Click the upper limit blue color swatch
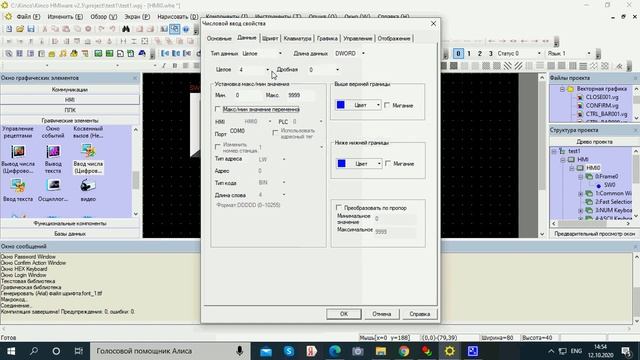 pyautogui.click(x=340, y=105)
